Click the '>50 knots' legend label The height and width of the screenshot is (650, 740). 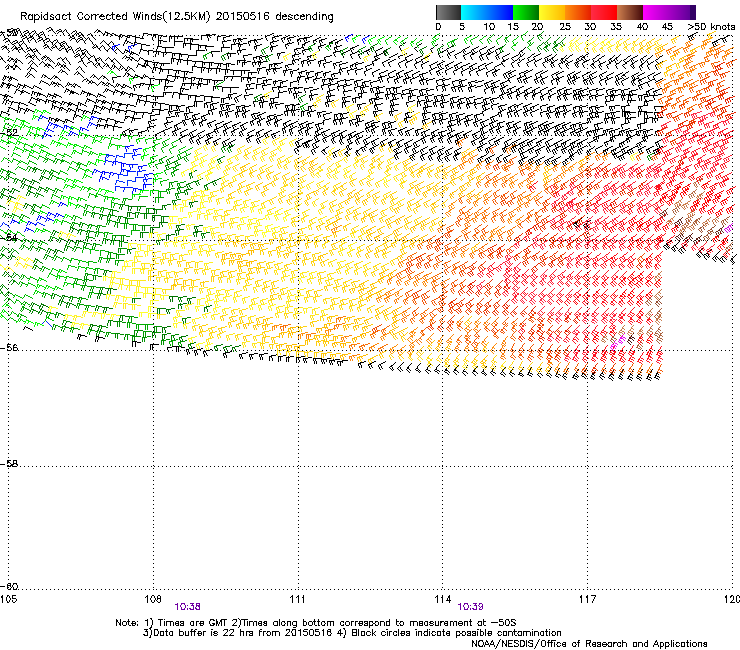coord(711,27)
